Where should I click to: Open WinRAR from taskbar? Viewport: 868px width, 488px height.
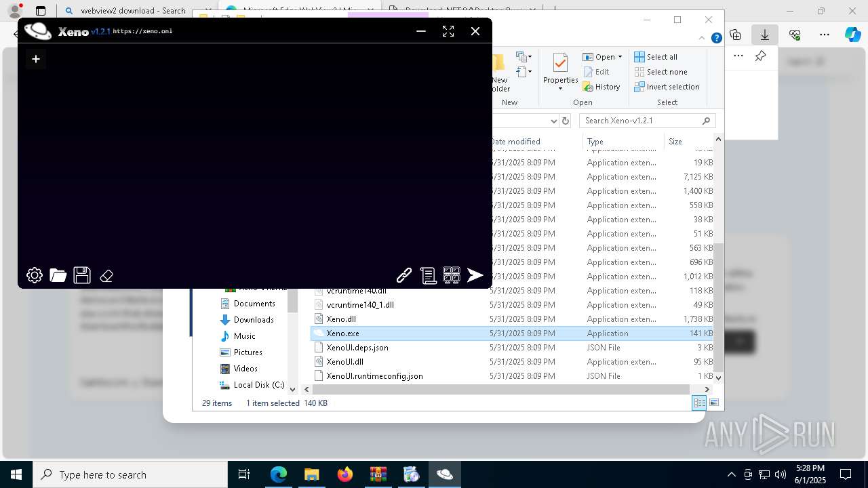(378, 474)
